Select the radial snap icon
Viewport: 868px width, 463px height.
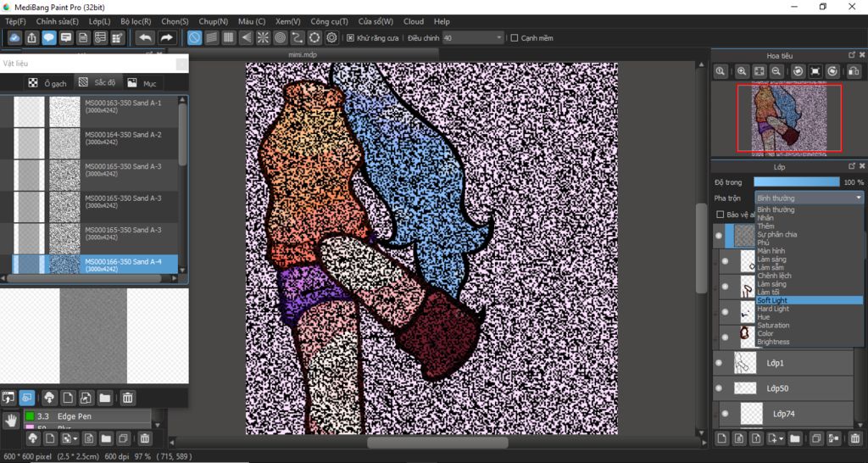click(263, 37)
